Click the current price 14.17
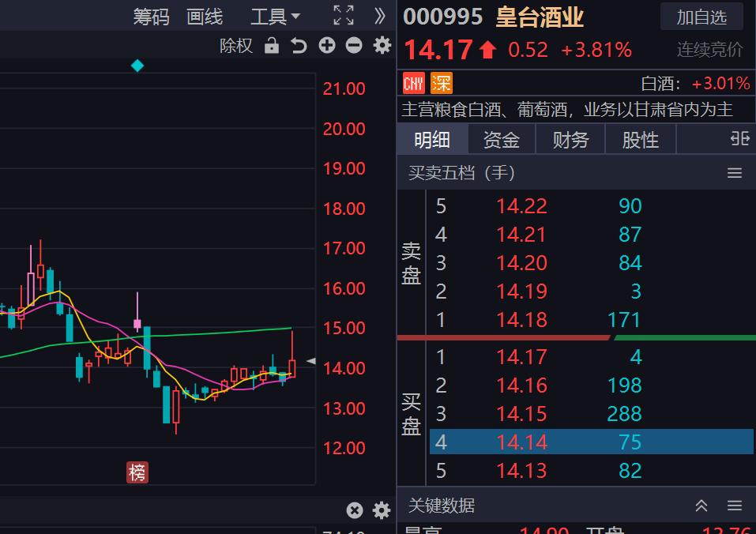The height and width of the screenshot is (534, 756). pyautogui.click(x=438, y=50)
